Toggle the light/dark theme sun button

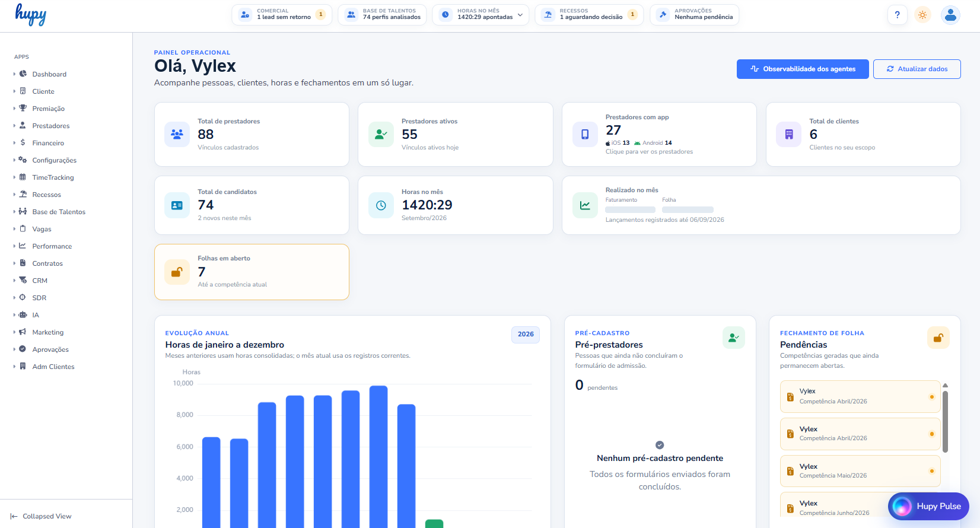(922, 15)
